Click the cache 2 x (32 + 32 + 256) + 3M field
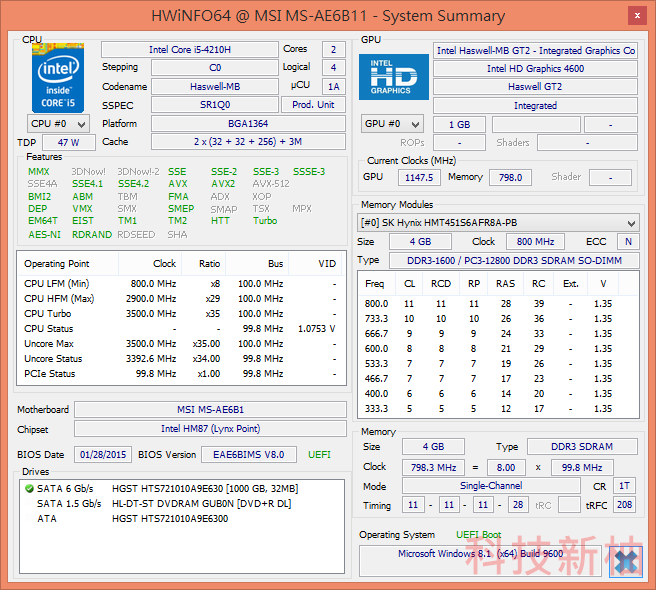The image size is (656, 590). [248, 141]
